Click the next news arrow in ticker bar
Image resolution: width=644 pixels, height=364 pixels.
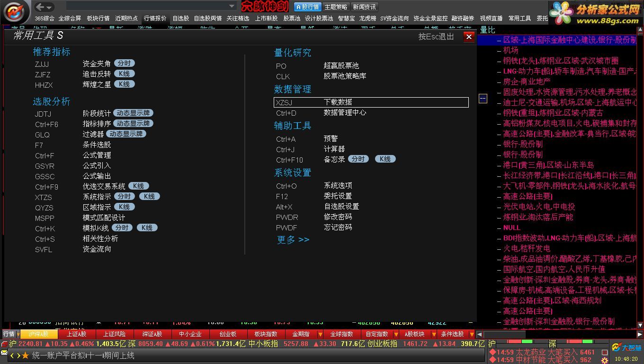18,355
